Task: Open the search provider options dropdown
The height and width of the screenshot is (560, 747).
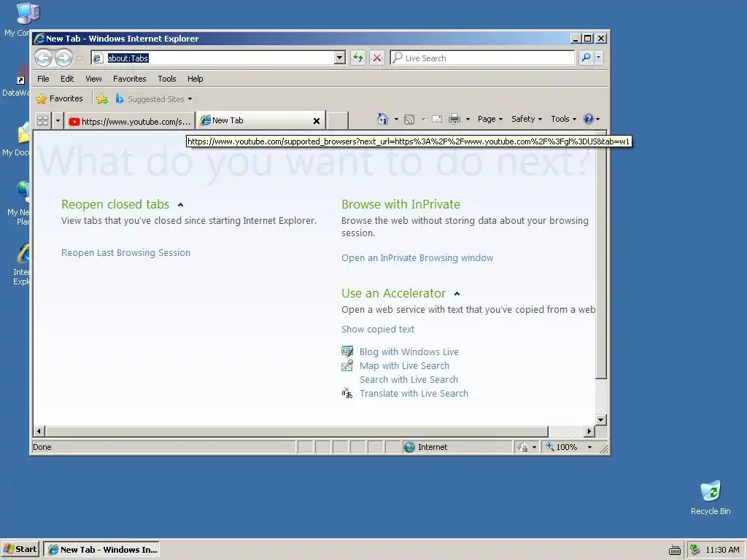Action: tap(599, 58)
